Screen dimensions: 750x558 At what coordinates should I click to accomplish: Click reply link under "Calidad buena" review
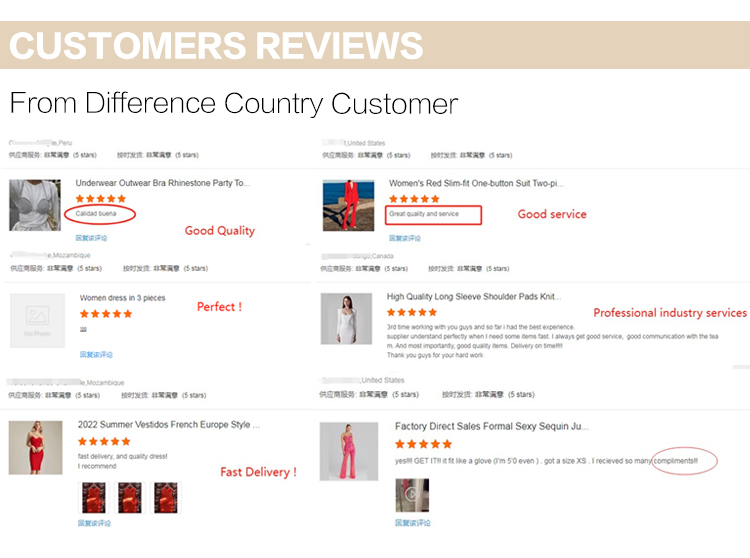(91, 238)
